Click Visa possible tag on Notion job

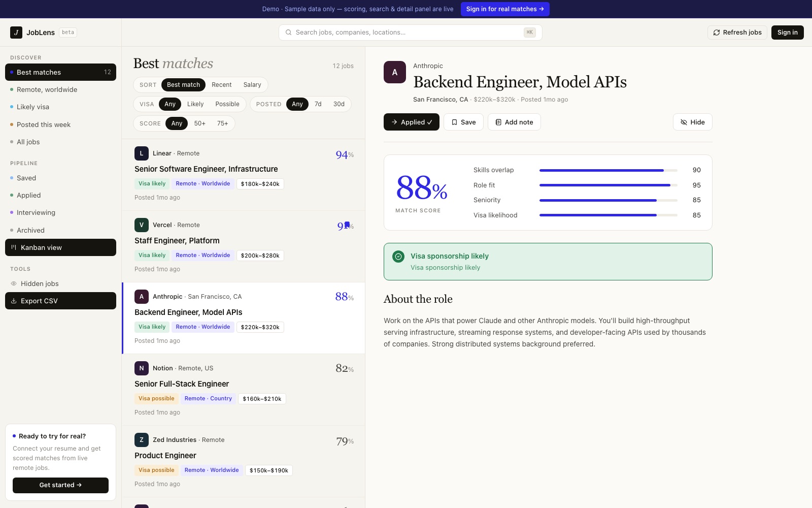(x=156, y=399)
